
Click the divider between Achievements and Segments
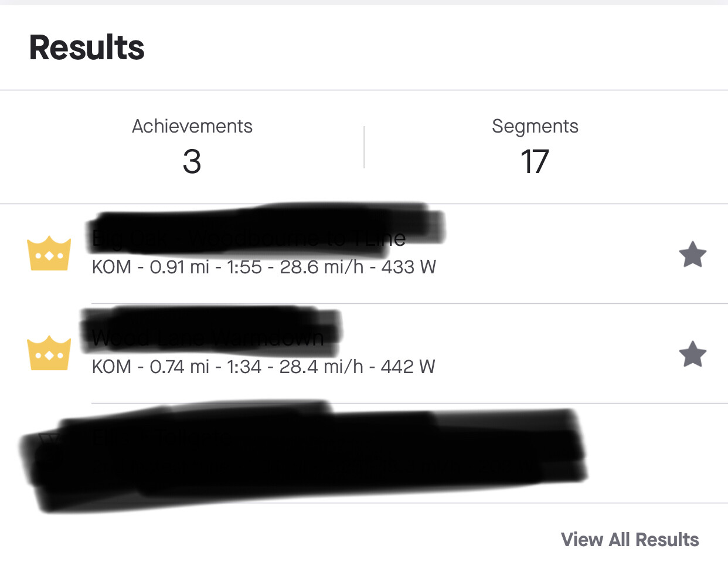point(364,147)
